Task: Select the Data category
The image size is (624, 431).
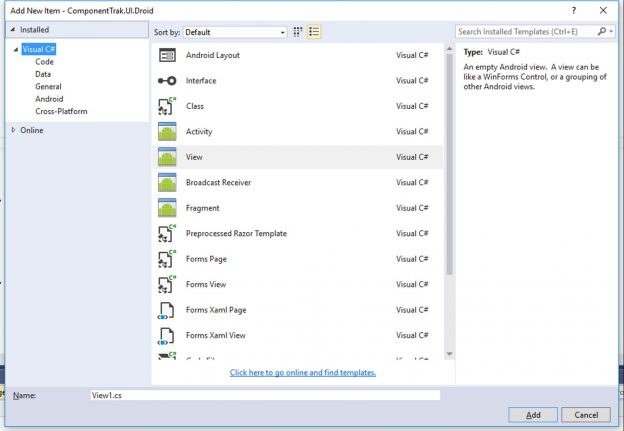Action: point(43,74)
